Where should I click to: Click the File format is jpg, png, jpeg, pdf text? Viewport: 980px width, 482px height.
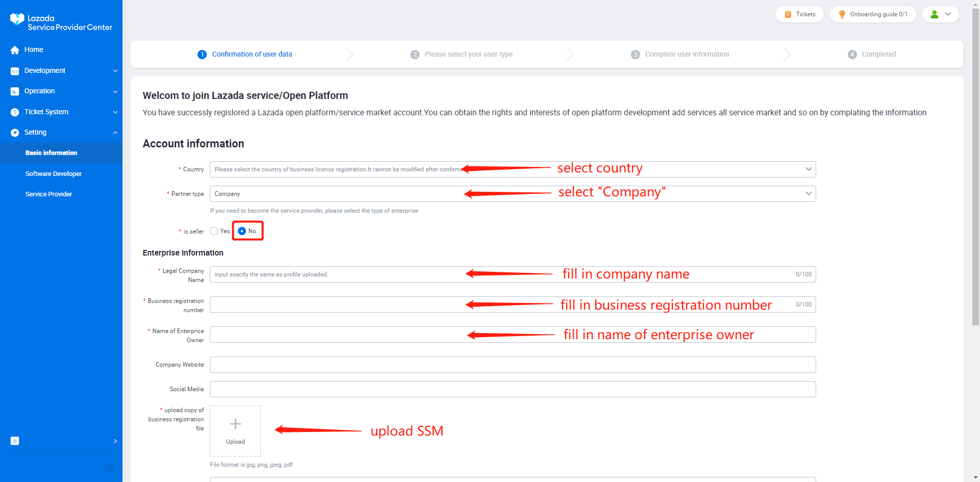[251, 465]
